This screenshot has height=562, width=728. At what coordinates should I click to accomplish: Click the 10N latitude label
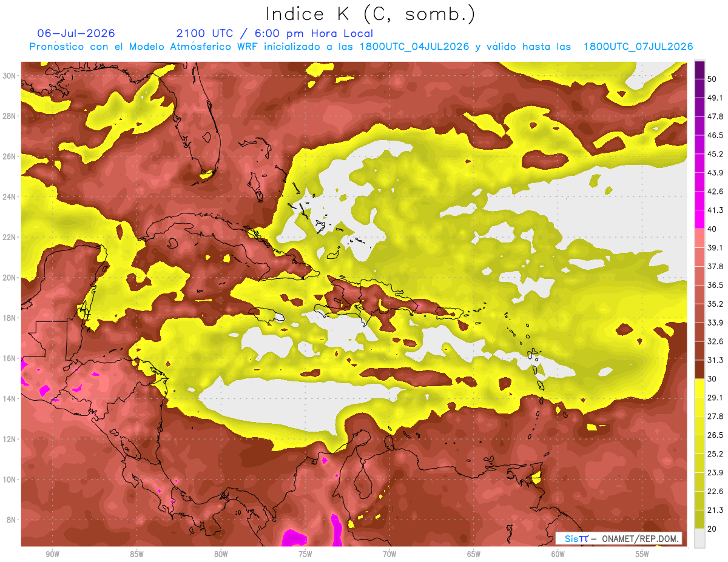[x=10, y=480]
